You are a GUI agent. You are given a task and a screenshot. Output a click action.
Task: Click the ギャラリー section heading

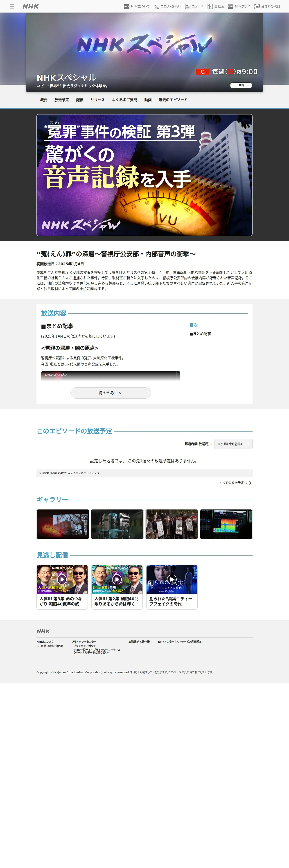[x=52, y=500]
